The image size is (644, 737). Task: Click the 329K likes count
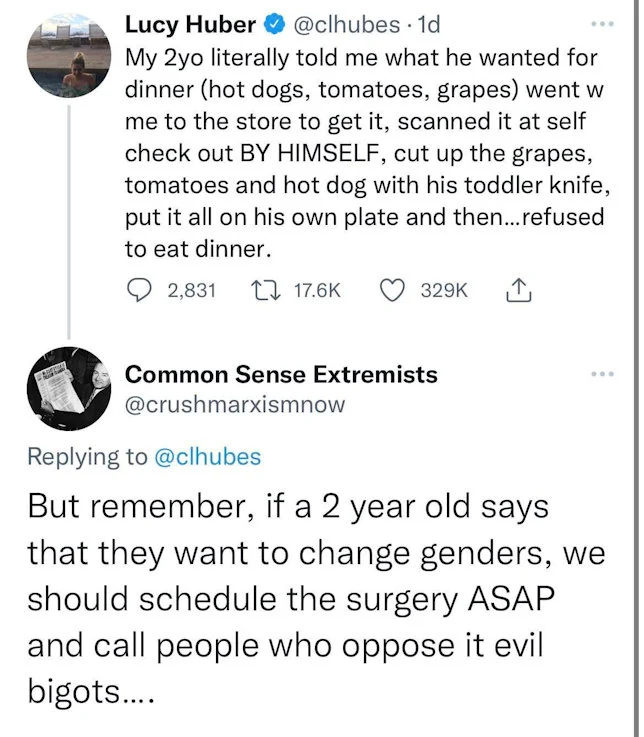(x=443, y=290)
